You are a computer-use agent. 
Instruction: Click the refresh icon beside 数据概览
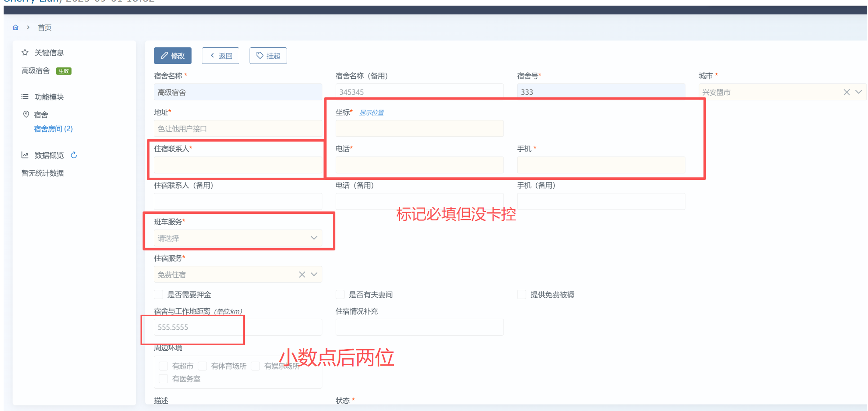tap(74, 155)
